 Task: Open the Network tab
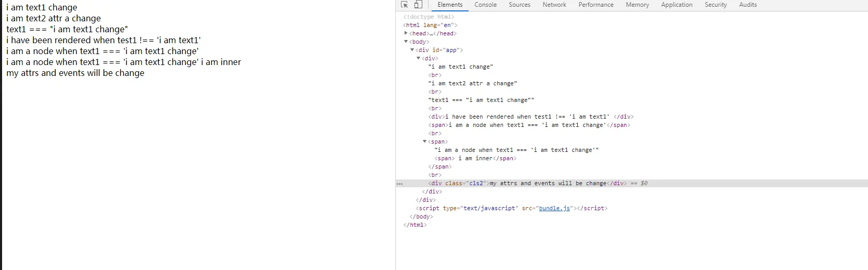click(554, 5)
